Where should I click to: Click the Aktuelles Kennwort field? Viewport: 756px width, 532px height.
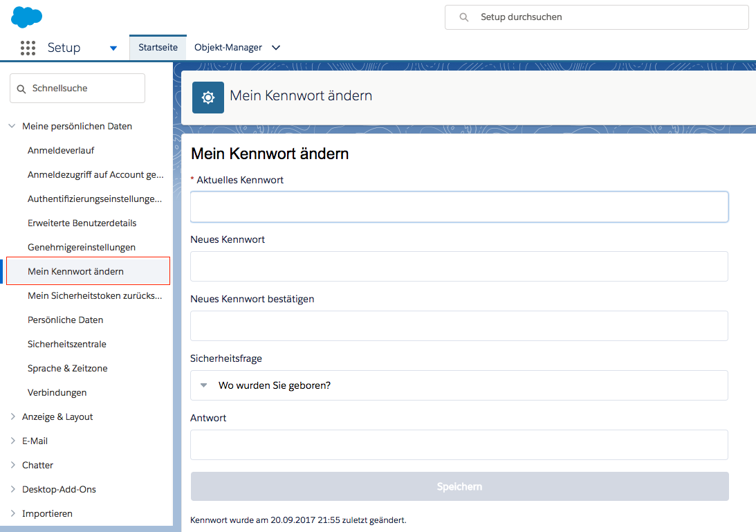[x=459, y=207]
